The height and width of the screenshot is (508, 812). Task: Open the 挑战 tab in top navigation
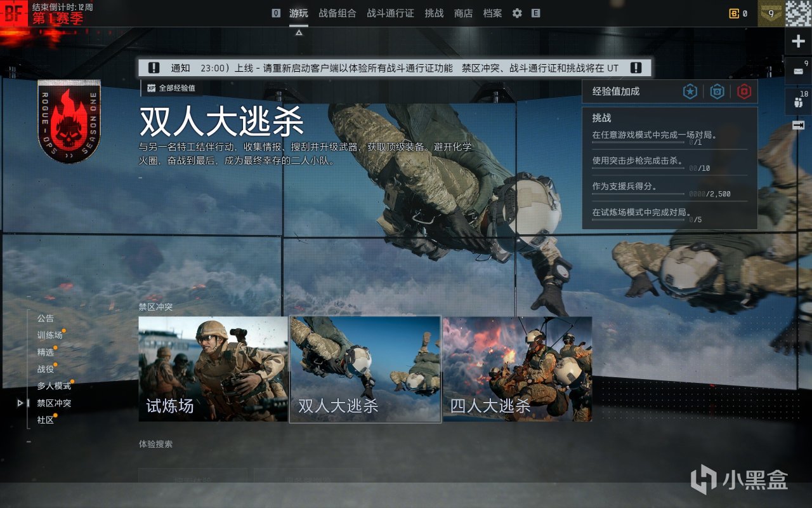point(435,13)
